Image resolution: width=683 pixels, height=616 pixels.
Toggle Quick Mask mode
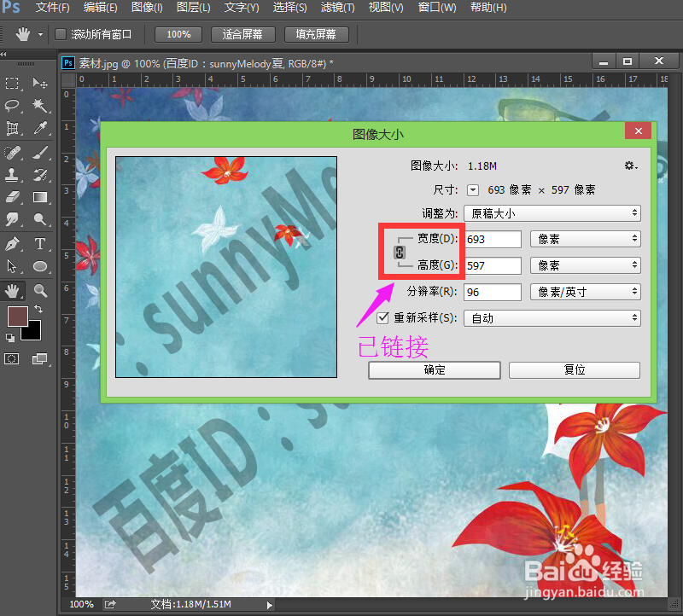(x=12, y=358)
